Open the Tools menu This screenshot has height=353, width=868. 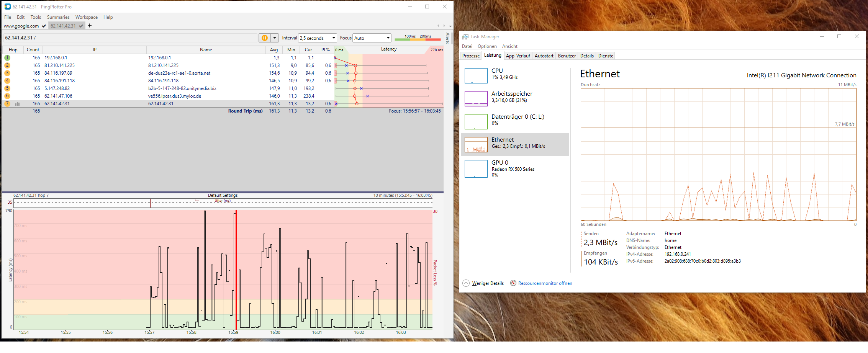[36, 17]
